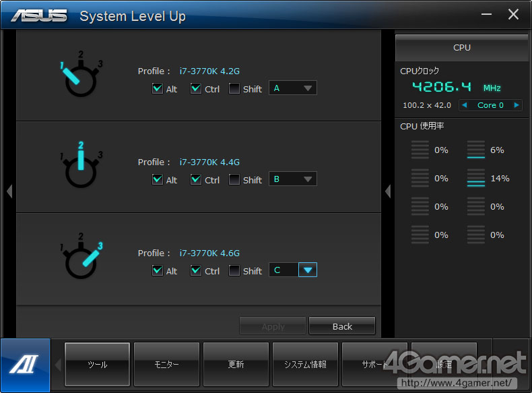Click the level 3 stopwatch dial icon
The width and height of the screenshot is (532, 393).
pos(81,255)
